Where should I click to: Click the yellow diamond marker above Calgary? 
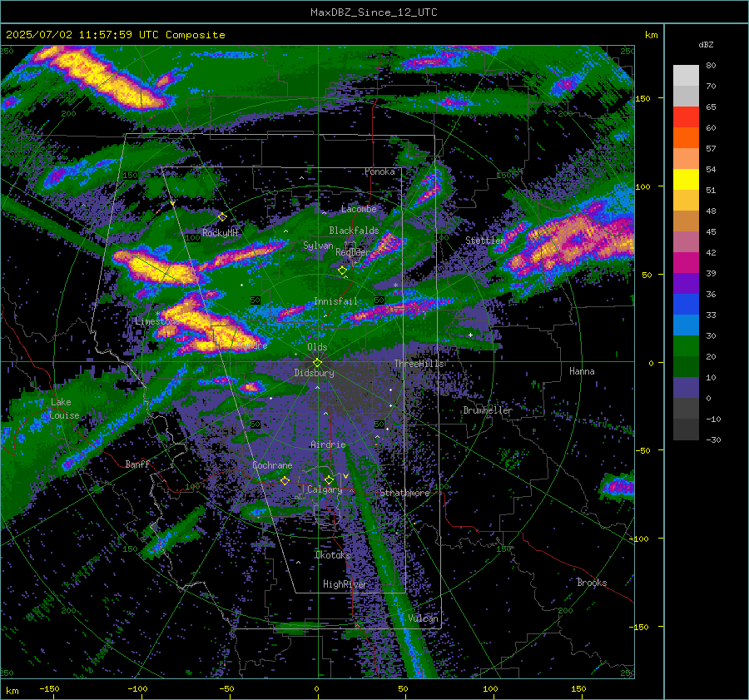click(x=329, y=479)
